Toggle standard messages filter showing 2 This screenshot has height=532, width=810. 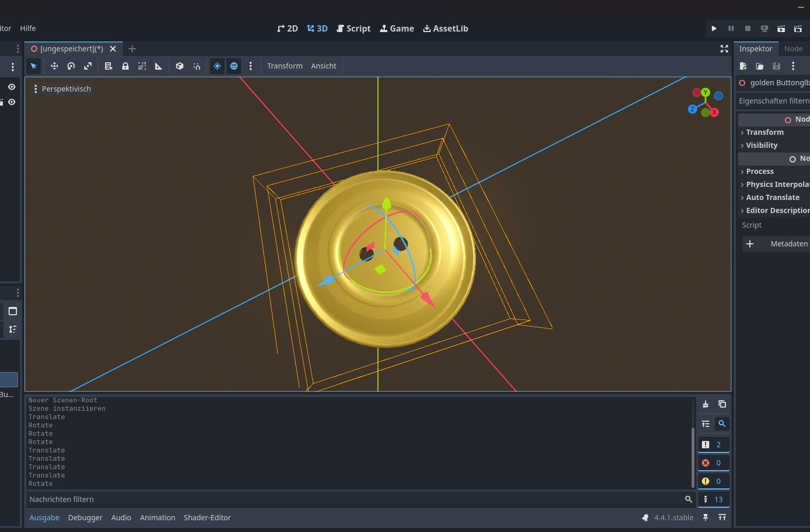tap(713, 445)
